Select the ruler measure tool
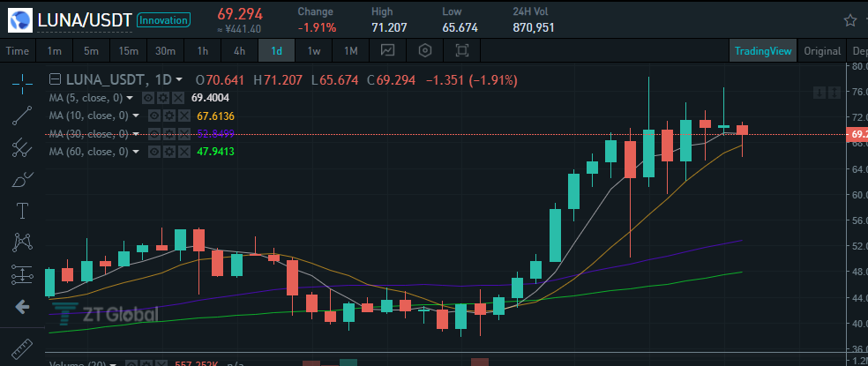The width and height of the screenshot is (868, 366). click(22, 347)
